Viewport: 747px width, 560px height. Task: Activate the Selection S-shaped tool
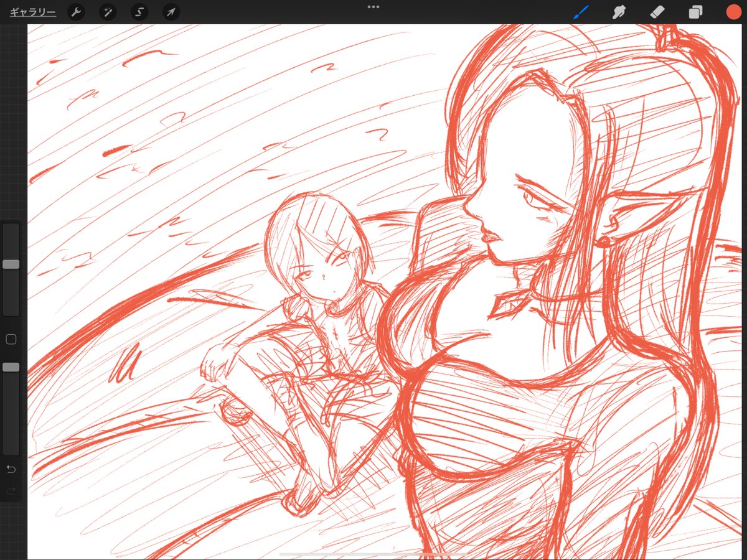pyautogui.click(x=139, y=12)
